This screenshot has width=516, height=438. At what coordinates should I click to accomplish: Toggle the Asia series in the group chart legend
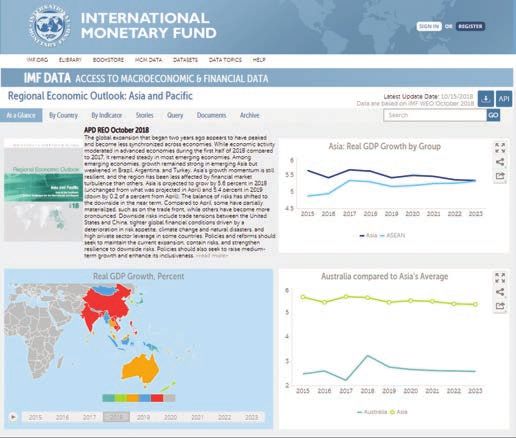[x=368, y=235]
